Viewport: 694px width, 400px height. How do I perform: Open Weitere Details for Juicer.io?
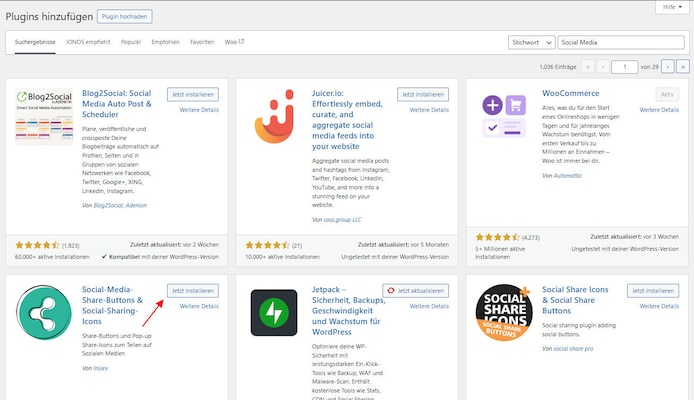[x=429, y=110]
